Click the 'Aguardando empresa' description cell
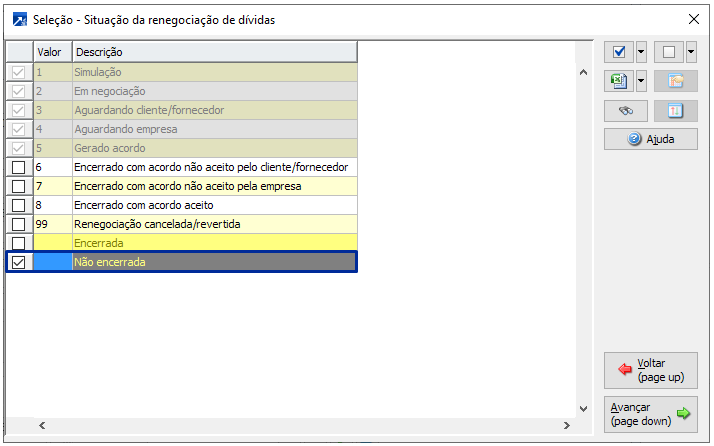Screen dimensions: 714x446 (x=215, y=129)
